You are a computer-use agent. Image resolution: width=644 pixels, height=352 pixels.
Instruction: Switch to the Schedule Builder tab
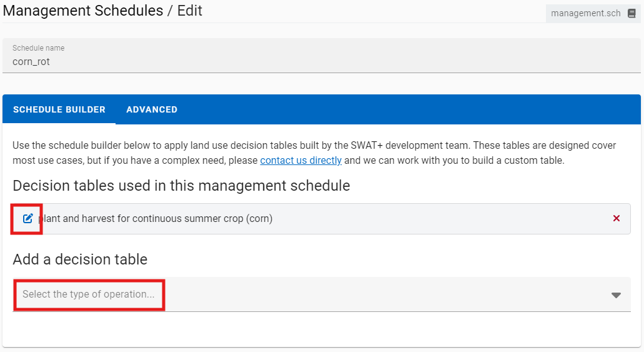(59, 109)
